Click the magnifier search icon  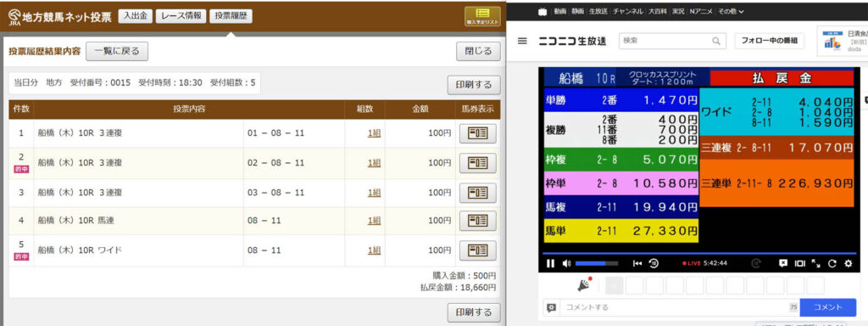click(715, 41)
